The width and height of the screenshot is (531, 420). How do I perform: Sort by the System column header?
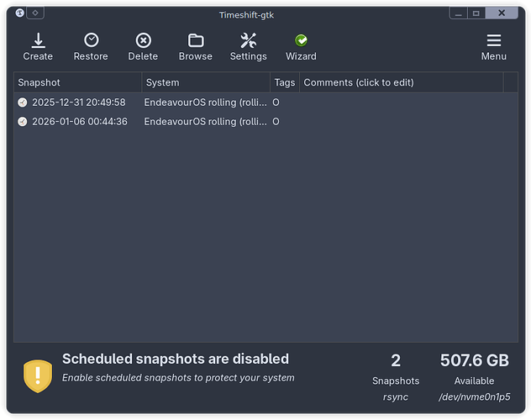click(x=206, y=82)
